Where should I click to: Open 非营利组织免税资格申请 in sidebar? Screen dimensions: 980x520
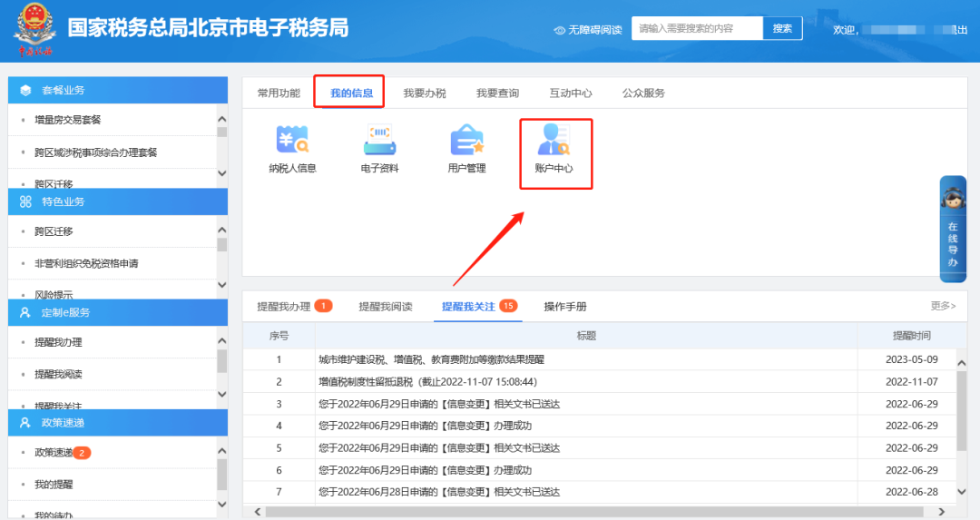(86, 263)
